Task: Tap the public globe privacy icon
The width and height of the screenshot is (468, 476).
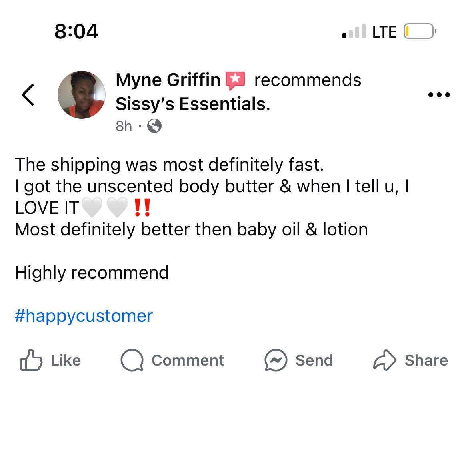Action: tap(154, 126)
